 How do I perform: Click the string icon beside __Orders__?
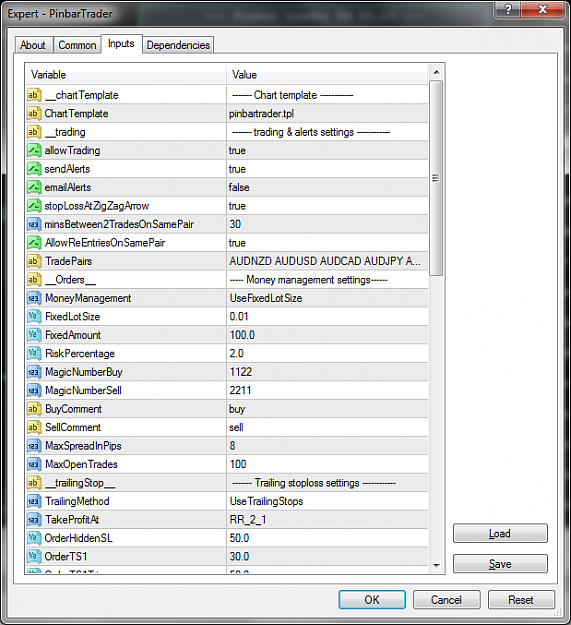click(34, 280)
